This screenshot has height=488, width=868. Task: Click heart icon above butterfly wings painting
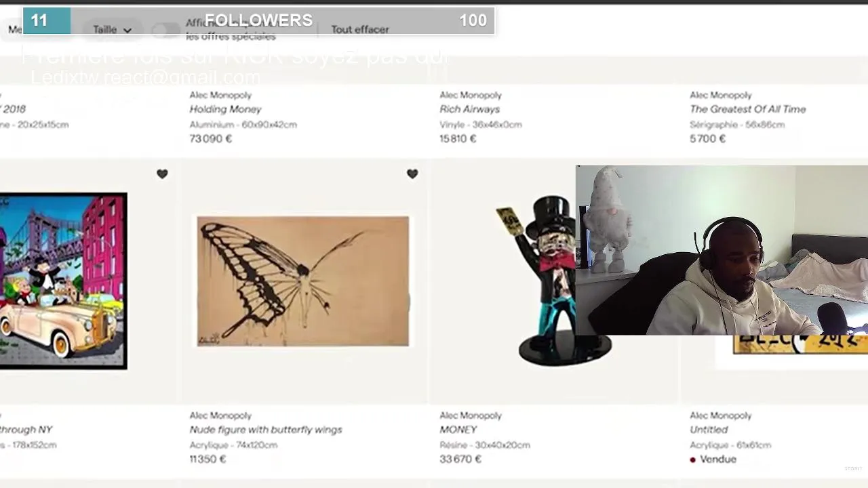412,174
